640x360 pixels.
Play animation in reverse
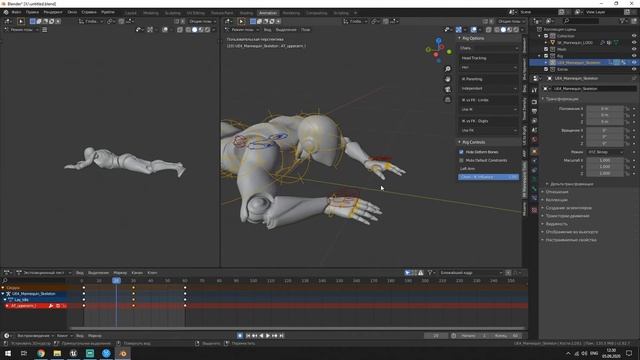pos(261,336)
